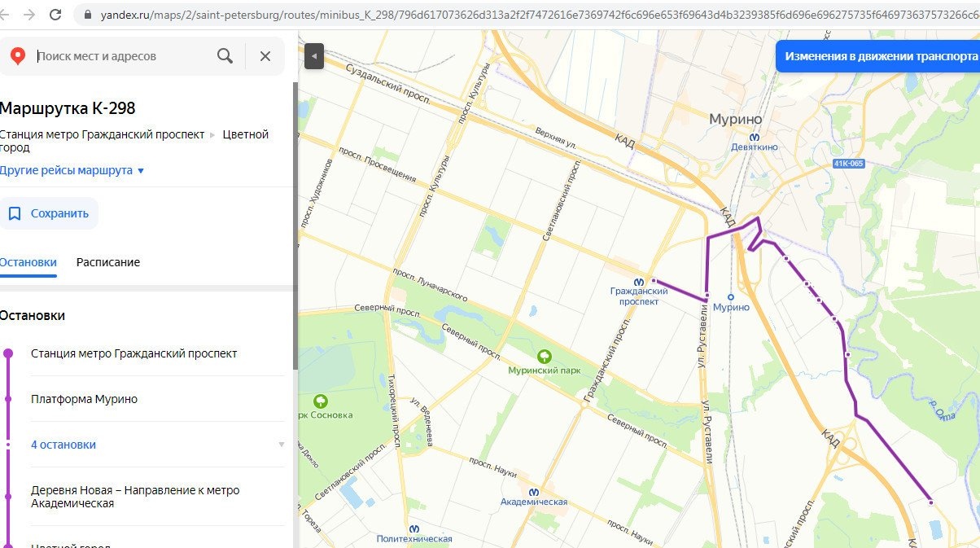980x548 pixels.
Task: Click the 41К-065 road shield
Action: (x=848, y=164)
